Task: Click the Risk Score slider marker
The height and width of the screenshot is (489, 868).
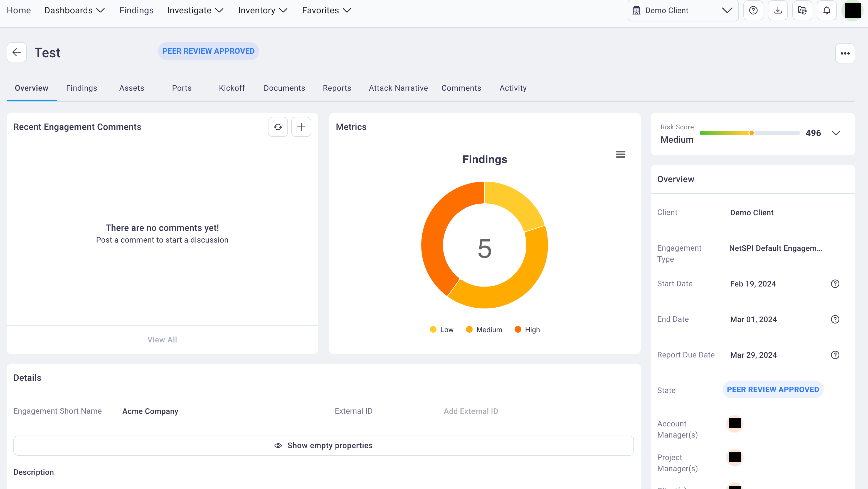Action: [x=751, y=133]
